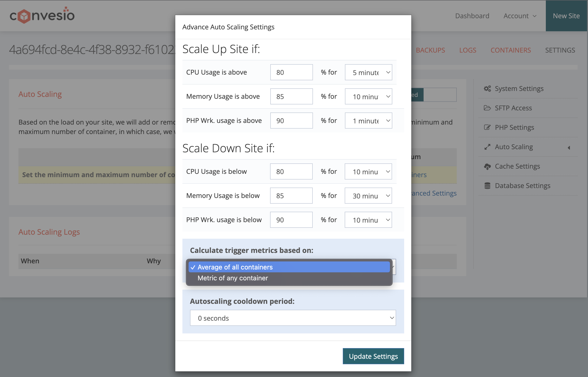This screenshot has width=588, height=377.
Task: Open CPU scale-up duration dropdown
Action: (x=368, y=72)
